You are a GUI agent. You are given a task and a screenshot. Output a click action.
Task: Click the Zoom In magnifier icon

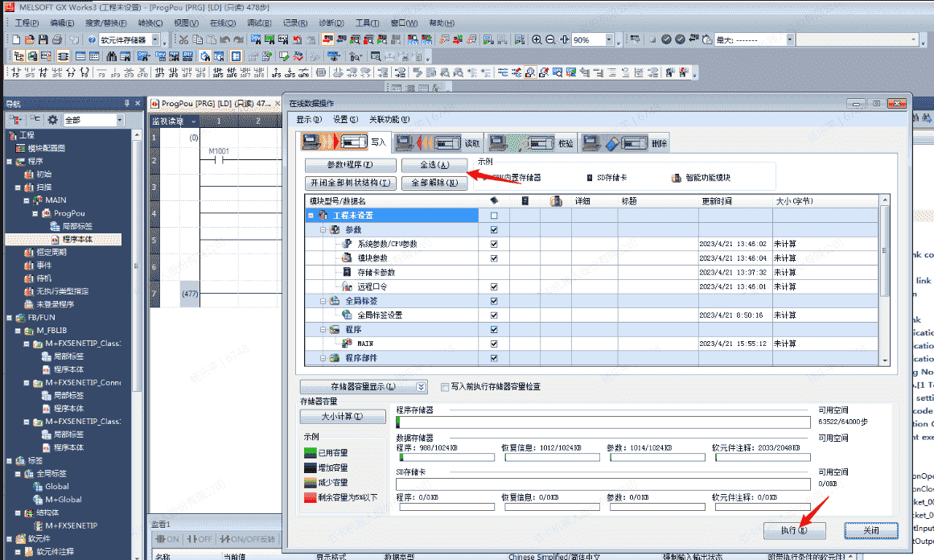pyautogui.click(x=537, y=39)
